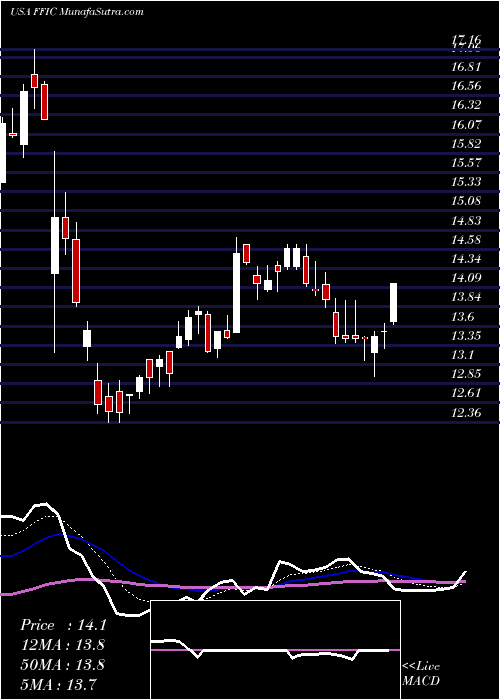500x700 pixels.
Task: Click inside the Live MACD inset panel
Action: pos(275,650)
